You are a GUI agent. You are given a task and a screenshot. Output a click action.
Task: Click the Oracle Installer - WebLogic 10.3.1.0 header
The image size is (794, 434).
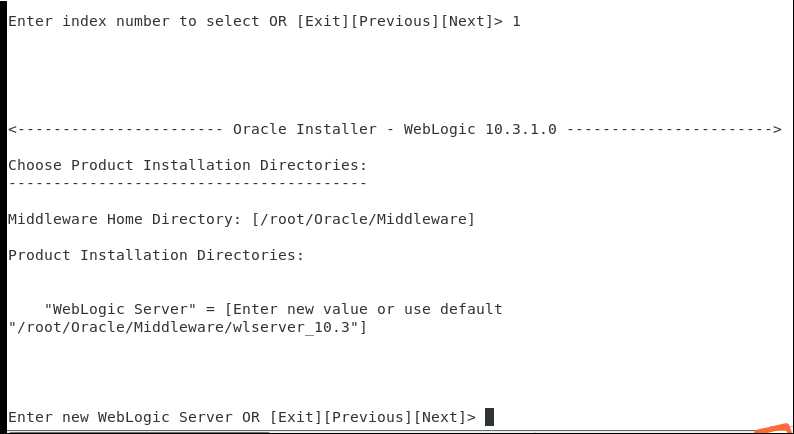394,129
